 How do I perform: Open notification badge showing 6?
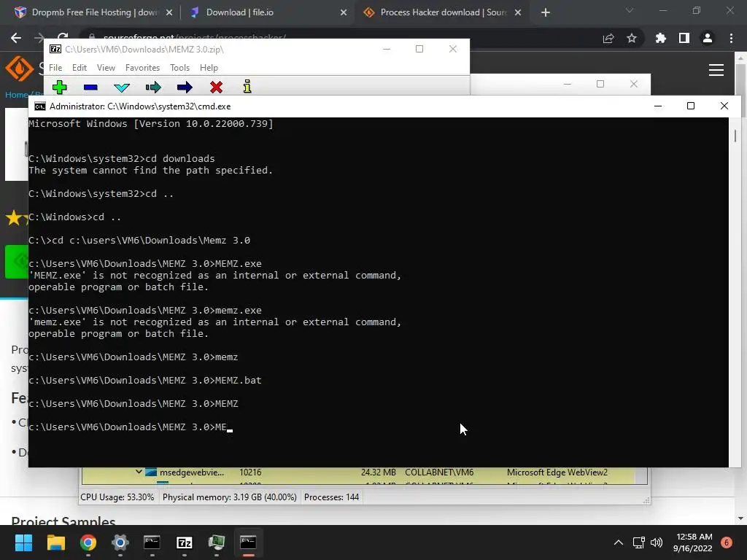[x=727, y=542]
